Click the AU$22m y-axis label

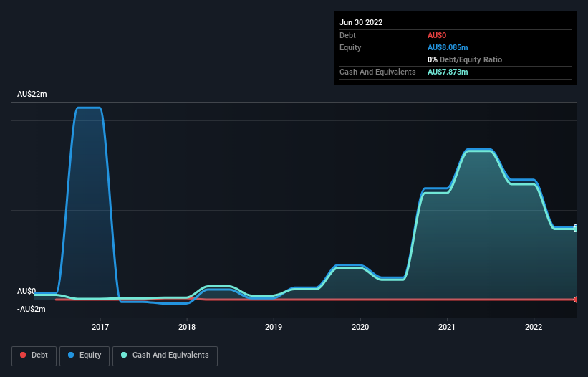[32, 94]
